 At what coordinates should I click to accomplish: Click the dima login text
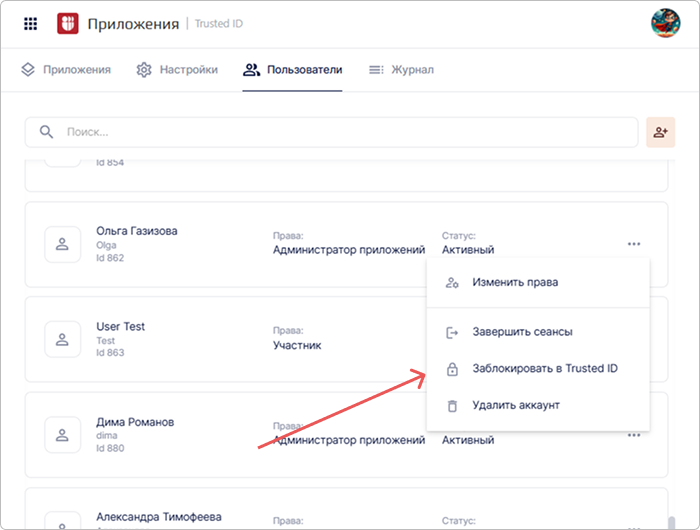107,435
